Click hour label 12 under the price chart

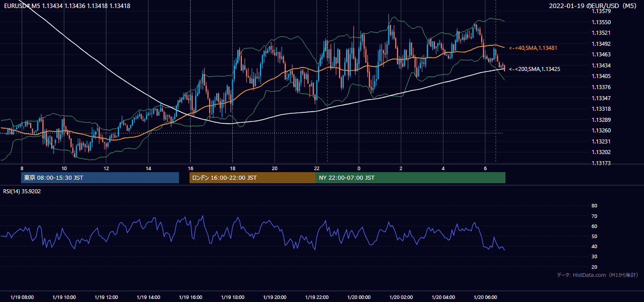coord(106,168)
